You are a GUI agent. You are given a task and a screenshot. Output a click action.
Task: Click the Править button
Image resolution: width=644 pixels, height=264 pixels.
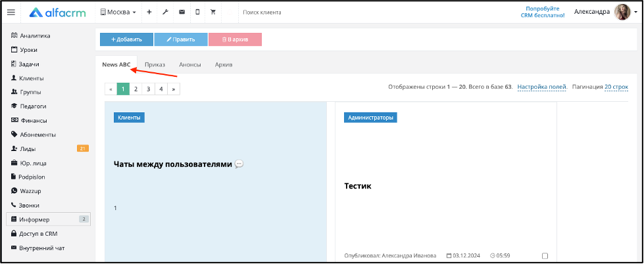pos(181,39)
